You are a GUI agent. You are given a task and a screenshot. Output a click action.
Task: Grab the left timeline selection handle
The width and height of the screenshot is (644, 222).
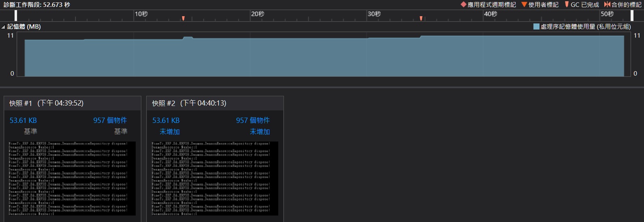[16, 15]
